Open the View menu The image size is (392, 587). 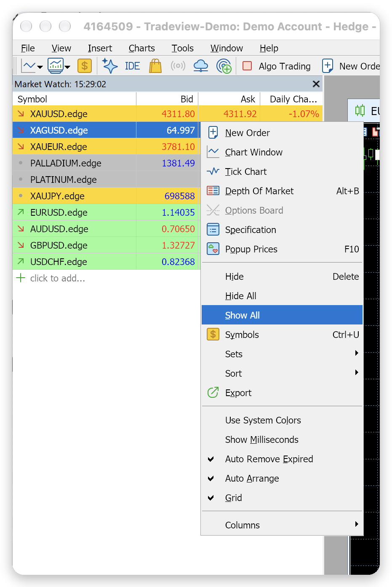[61, 48]
